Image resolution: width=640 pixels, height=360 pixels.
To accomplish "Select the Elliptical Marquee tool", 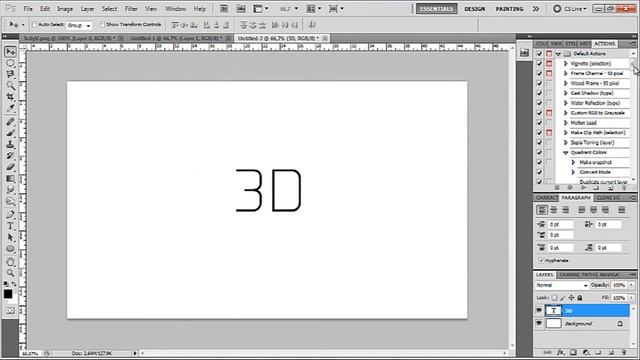I will click(10, 63).
